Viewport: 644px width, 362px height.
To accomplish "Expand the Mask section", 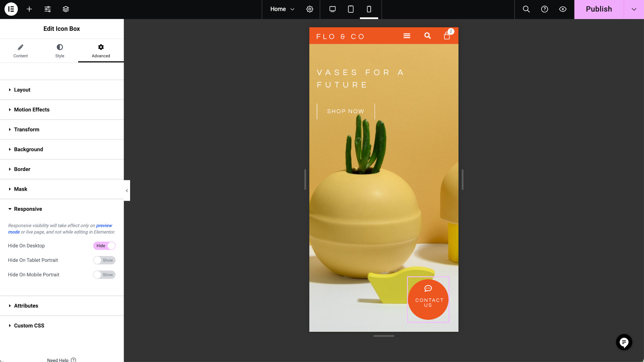I will [x=62, y=189].
